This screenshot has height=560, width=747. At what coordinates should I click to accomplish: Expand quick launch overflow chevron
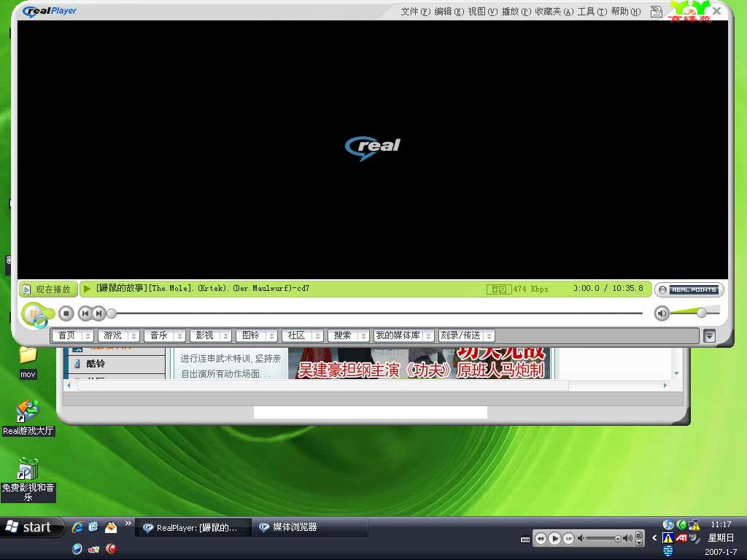[128, 524]
